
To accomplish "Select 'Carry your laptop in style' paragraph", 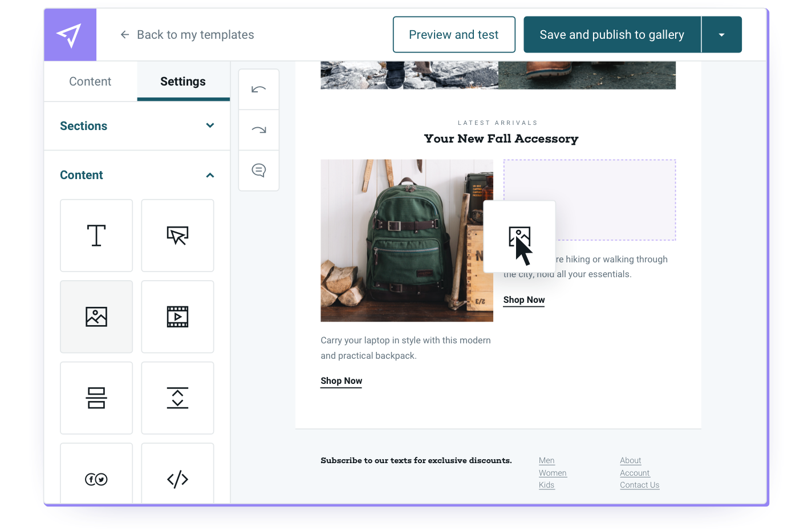I will (x=405, y=348).
